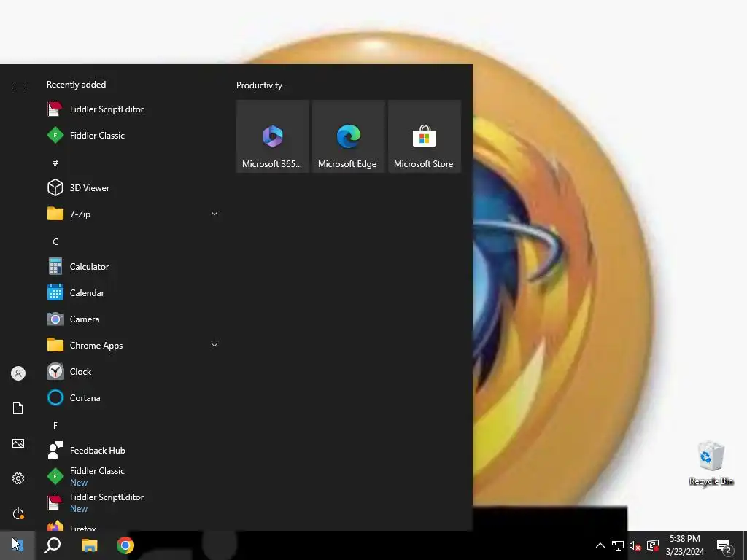Open Feedback Hub
747x560 pixels.
133,450
